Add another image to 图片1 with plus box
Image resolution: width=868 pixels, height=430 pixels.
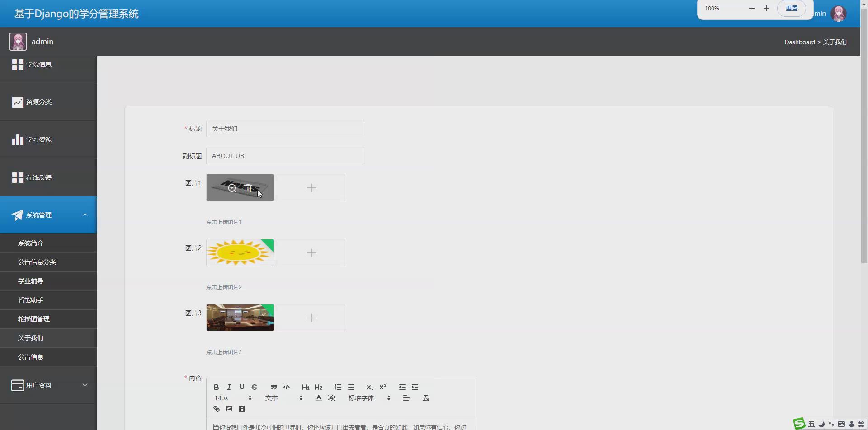pyautogui.click(x=311, y=187)
